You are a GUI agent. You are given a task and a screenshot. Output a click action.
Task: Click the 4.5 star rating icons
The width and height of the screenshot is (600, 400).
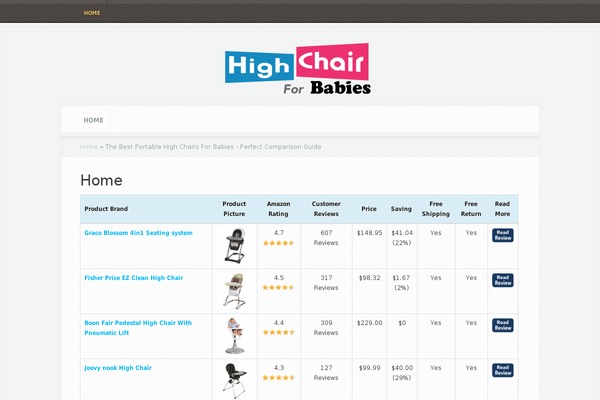click(279, 287)
